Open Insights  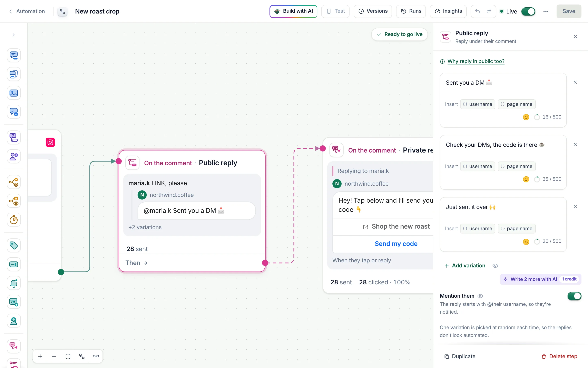(448, 11)
